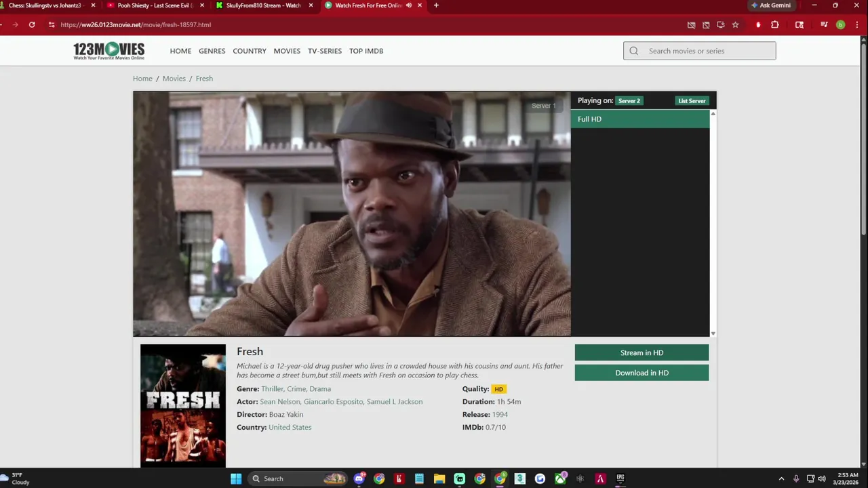Viewport: 868px width, 488px height.
Task: Reload the page with the refresh icon
Action: click(x=32, y=24)
